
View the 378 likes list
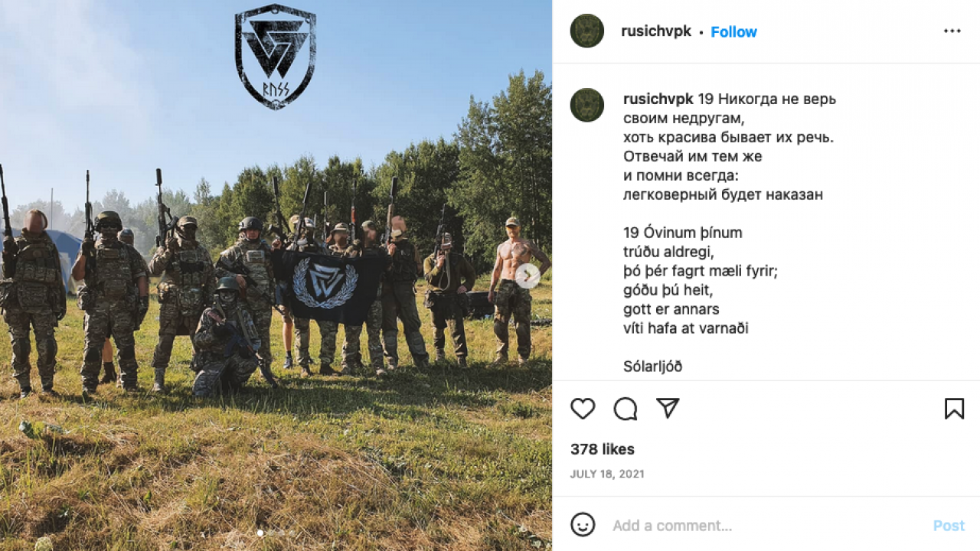tap(603, 449)
